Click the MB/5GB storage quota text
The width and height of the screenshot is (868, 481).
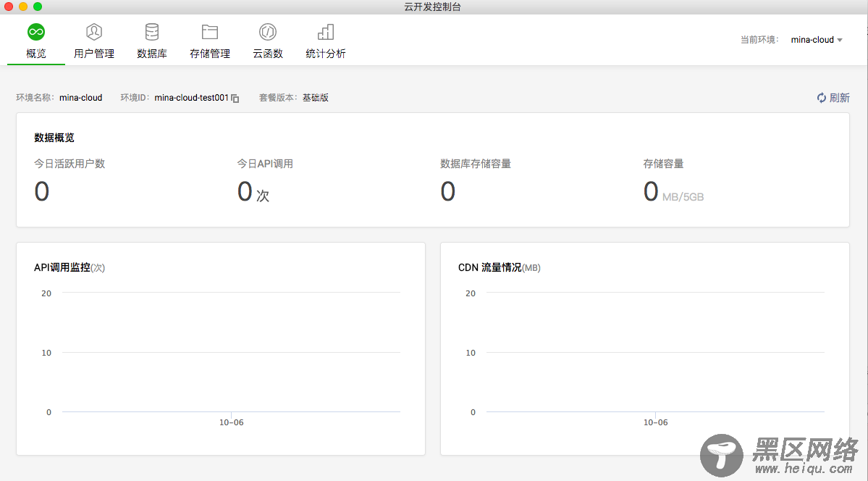683,197
